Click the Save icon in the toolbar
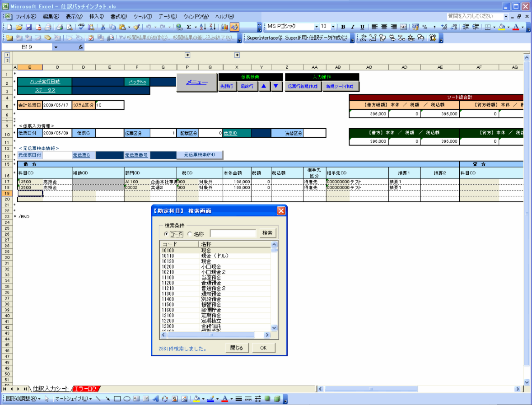The image size is (532, 405). point(28,27)
